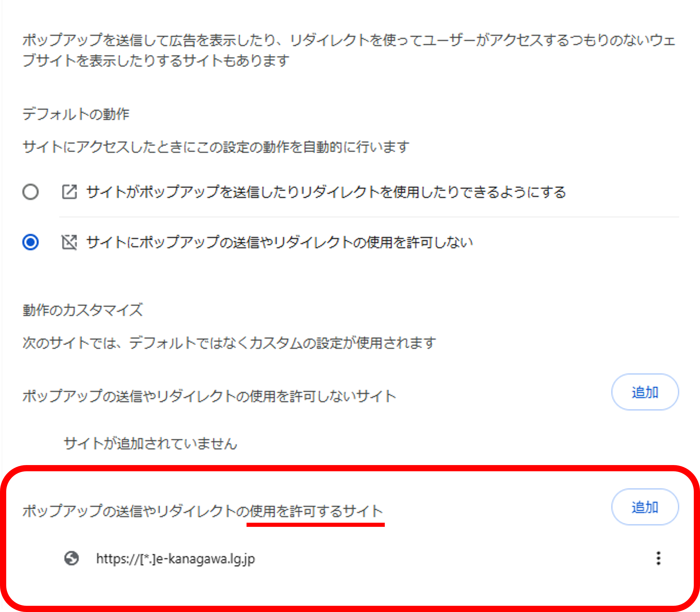Click 追加 next to the allowed sites list
The width and height of the screenshot is (700, 612).
click(645, 507)
